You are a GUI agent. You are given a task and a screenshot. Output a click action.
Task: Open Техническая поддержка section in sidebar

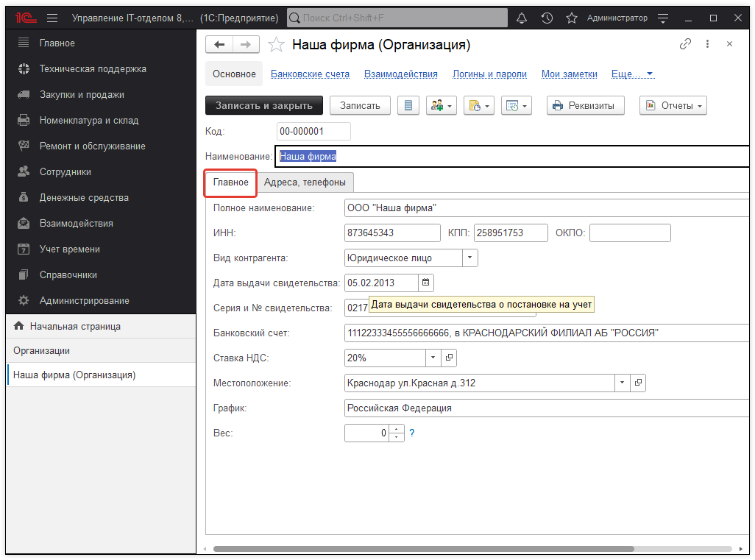[x=93, y=69]
